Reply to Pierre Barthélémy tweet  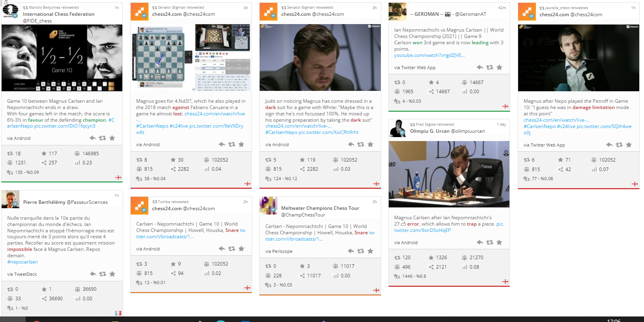pos(93,274)
